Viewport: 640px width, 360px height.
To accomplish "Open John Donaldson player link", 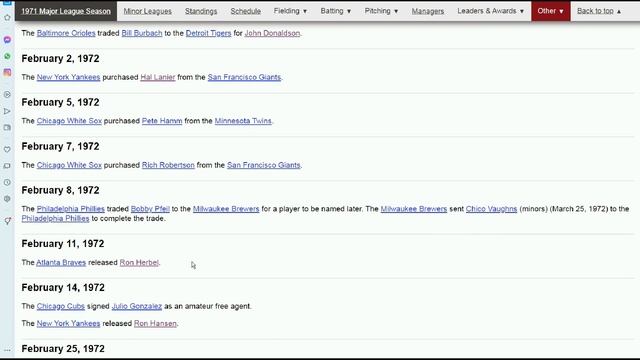I will 272,33.
